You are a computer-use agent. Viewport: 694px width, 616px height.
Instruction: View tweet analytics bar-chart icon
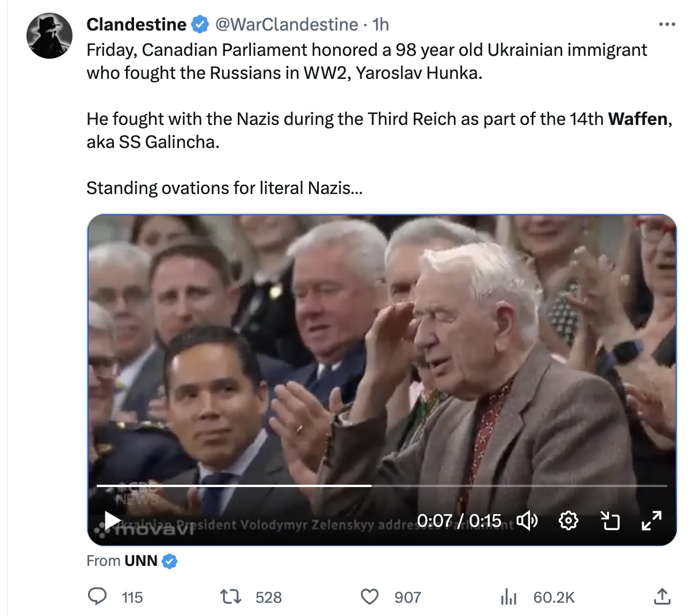pos(509,596)
